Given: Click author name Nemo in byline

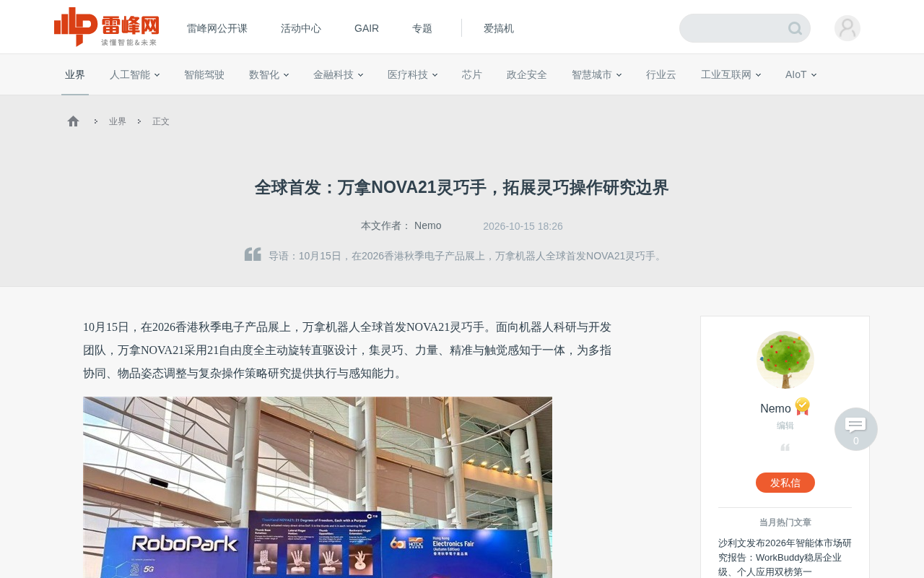Looking at the screenshot, I should click(x=428, y=225).
